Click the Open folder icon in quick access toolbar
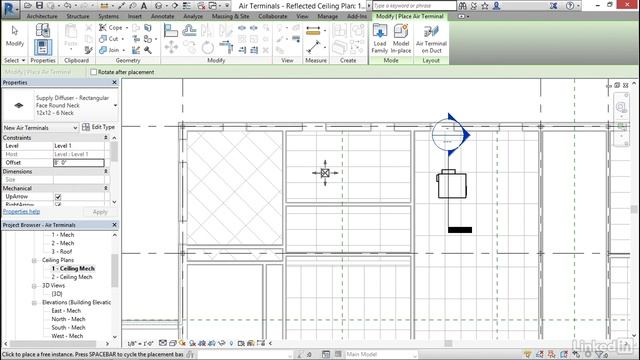The width and height of the screenshot is (640, 360). click(x=28, y=6)
